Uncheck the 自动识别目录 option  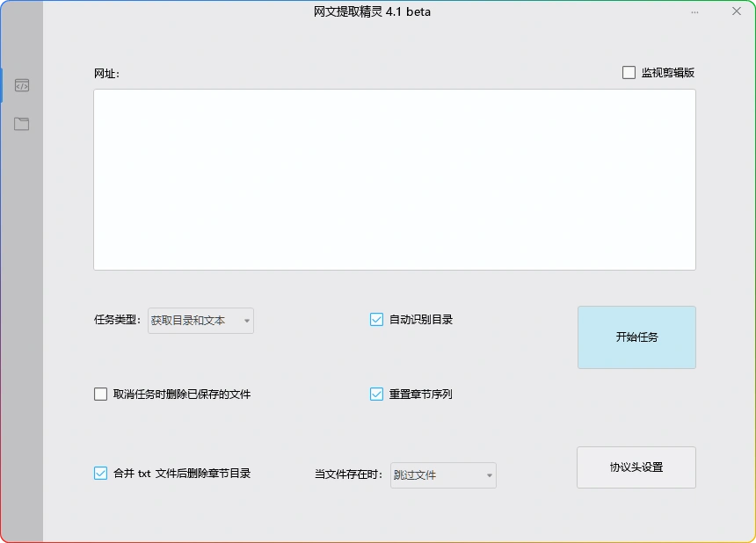(376, 320)
